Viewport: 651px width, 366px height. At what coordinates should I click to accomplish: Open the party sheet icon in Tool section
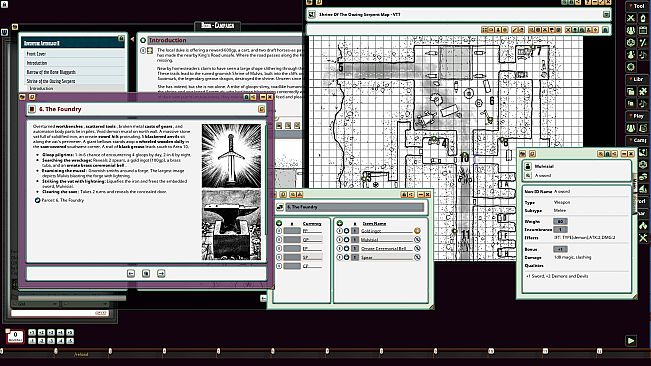point(631,30)
